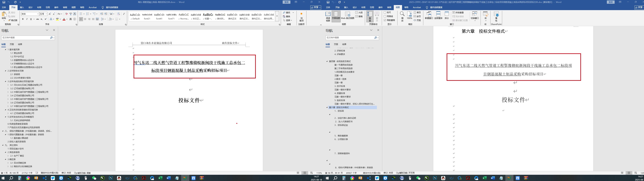The image size is (644, 181).
Task: Open Photoshop from left taskbar
Action: (111, 178)
